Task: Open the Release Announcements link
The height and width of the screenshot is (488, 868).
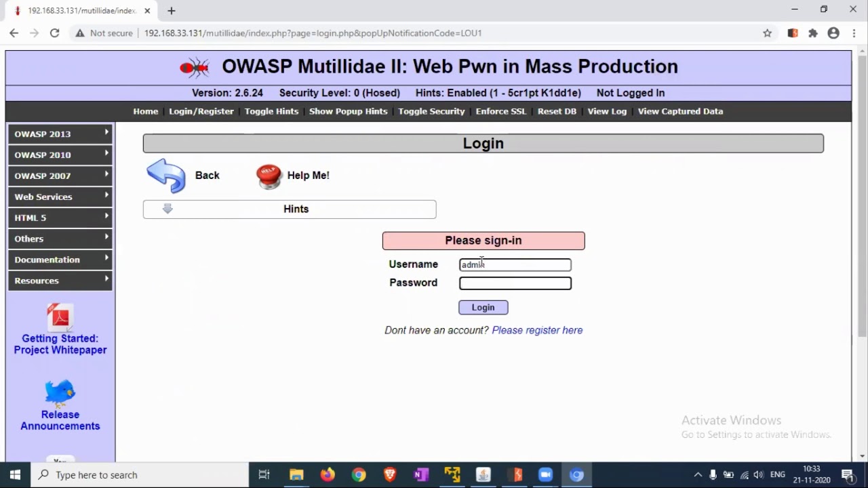Action: 60,420
